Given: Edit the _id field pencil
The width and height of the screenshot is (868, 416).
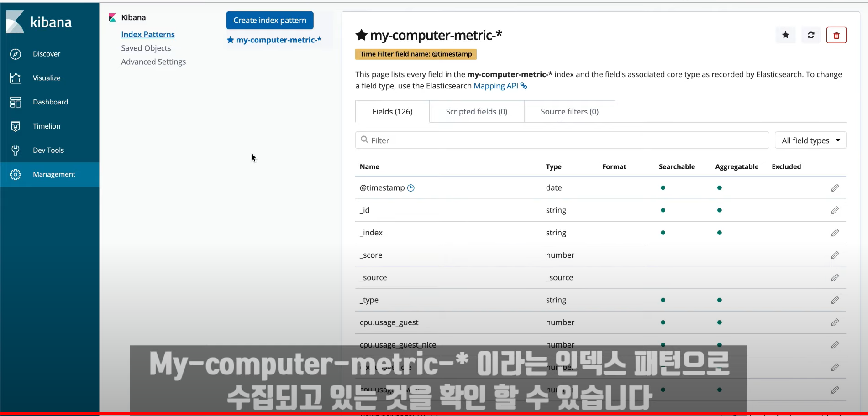Looking at the screenshot, I should click(835, 210).
